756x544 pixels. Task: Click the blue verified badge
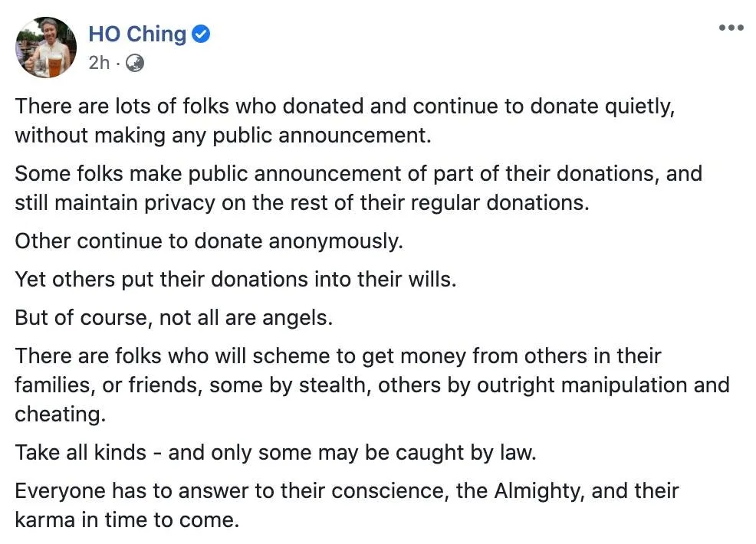201,34
